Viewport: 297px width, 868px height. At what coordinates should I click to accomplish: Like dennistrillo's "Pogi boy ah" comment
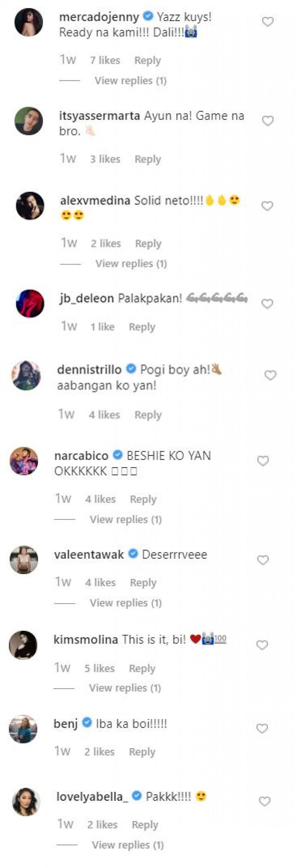270,375
